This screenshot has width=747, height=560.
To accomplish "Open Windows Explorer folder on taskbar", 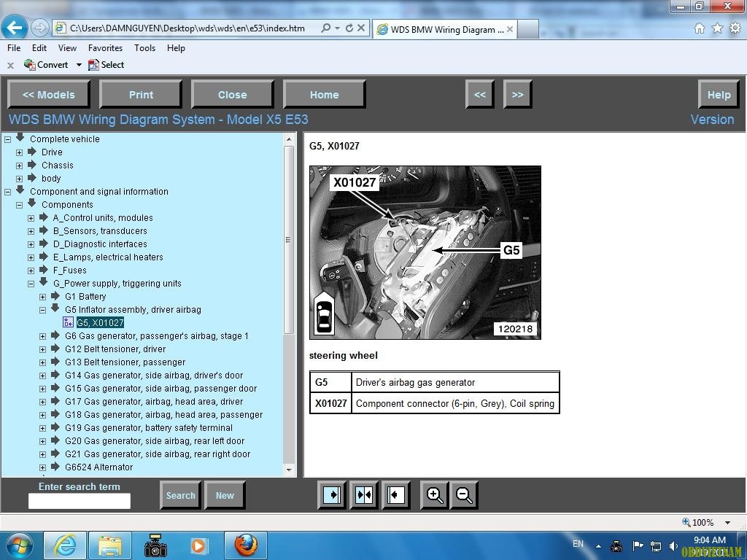I will click(110, 545).
